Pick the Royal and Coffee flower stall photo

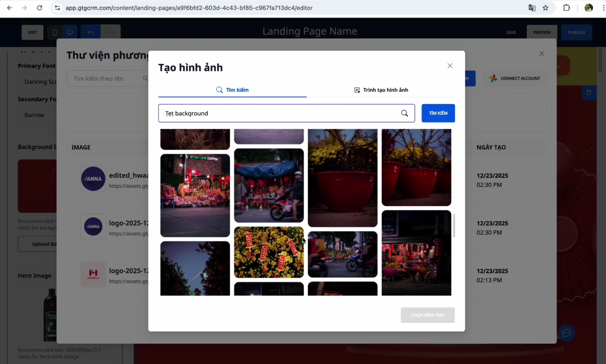(x=195, y=195)
